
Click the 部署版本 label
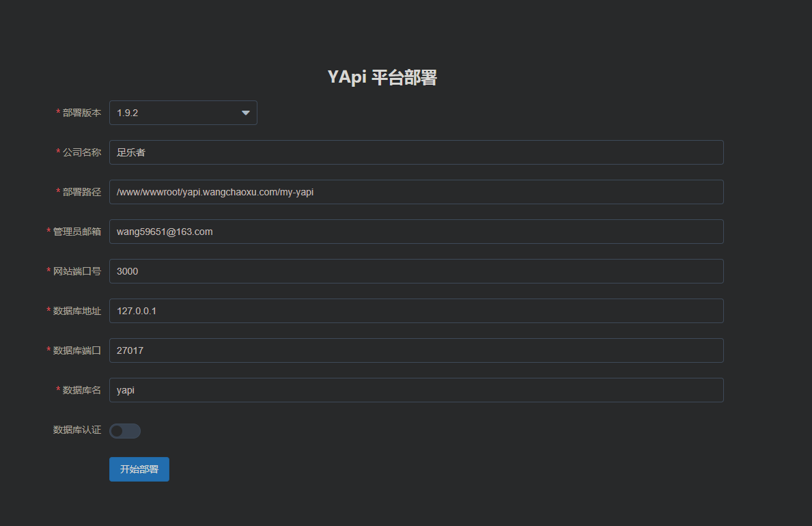click(82, 113)
